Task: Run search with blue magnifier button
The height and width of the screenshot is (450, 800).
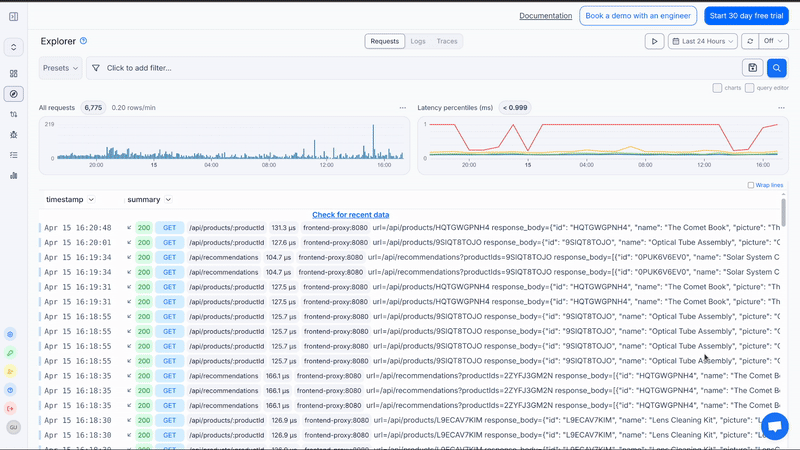Action: (x=776, y=68)
